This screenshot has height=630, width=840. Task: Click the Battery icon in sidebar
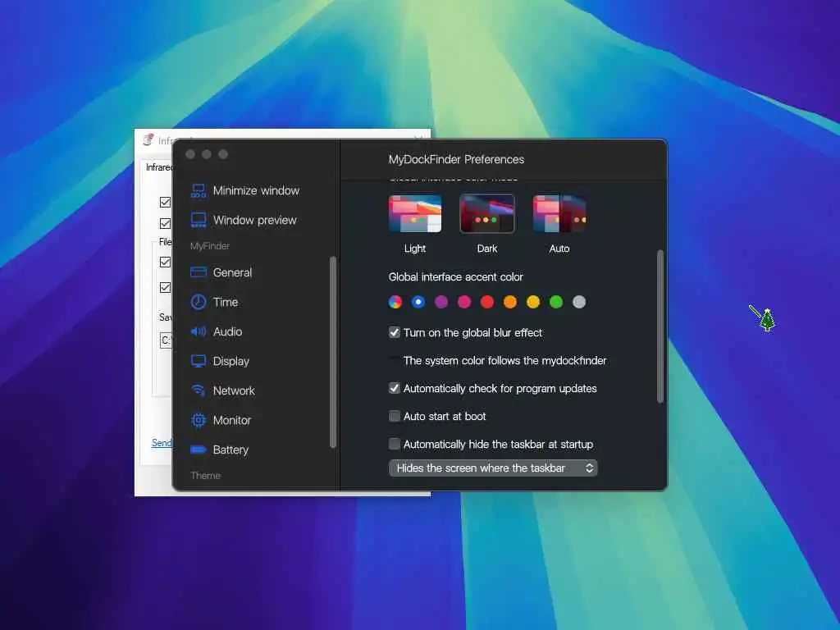(199, 450)
